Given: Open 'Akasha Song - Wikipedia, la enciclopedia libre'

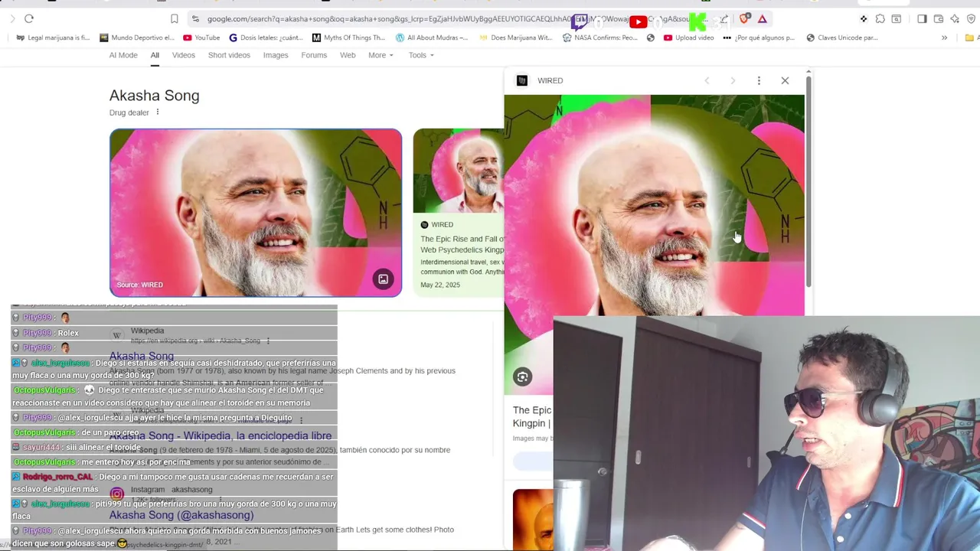Looking at the screenshot, I should tap(220, 435).
